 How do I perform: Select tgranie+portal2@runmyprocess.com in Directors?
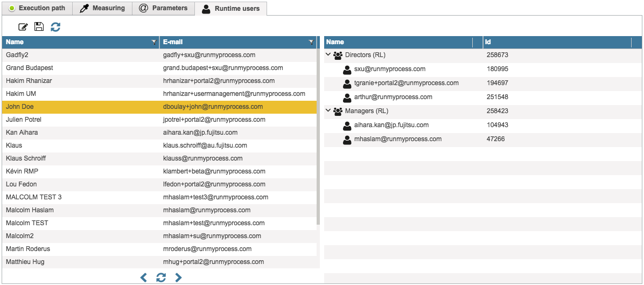tap(406, 83)
